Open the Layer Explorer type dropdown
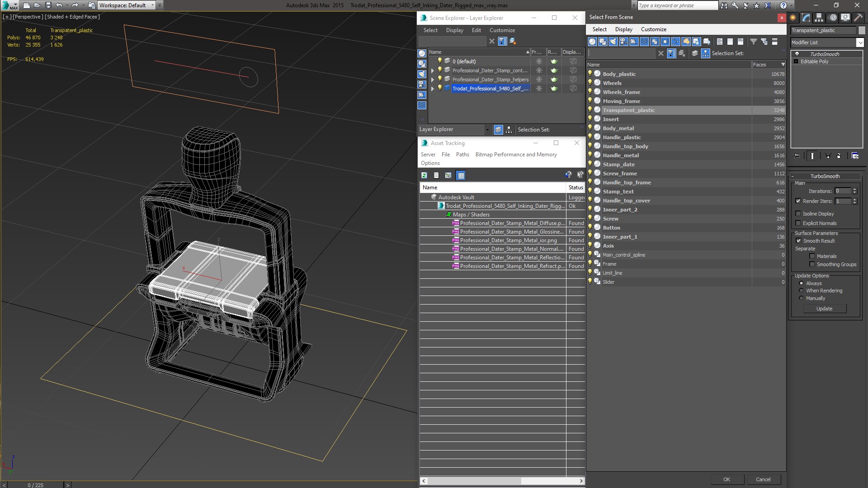This screenshot has height=488, width=868. tap(487, 130)
